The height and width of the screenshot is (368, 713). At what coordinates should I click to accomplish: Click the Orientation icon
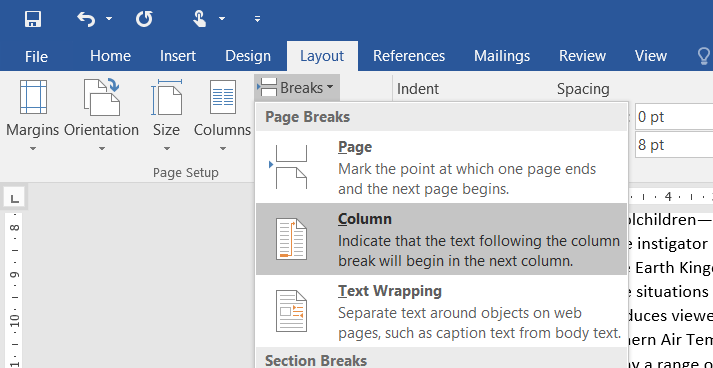coord(101,96)
